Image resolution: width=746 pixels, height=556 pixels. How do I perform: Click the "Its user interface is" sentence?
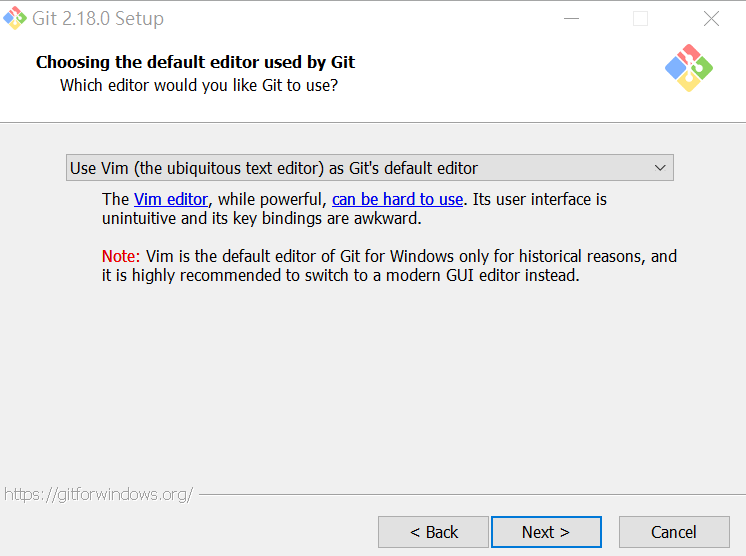539,199
